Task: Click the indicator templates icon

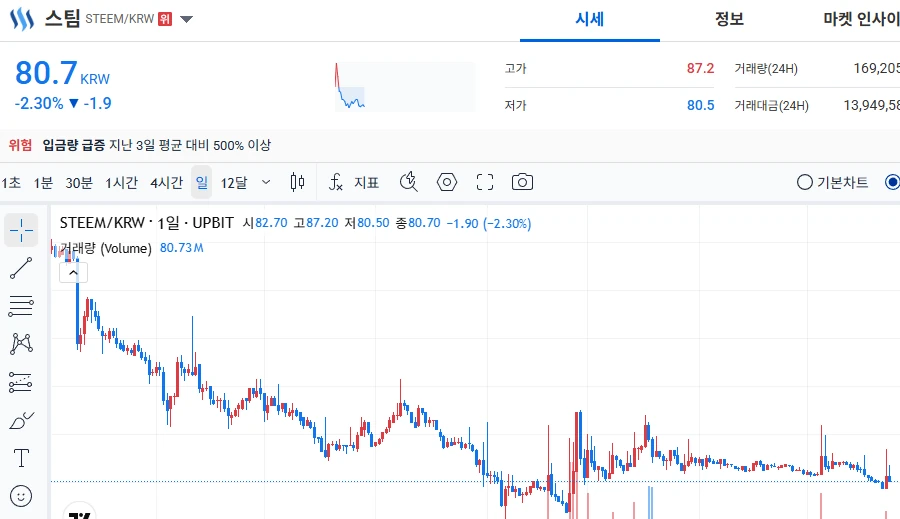Action: 409,183
